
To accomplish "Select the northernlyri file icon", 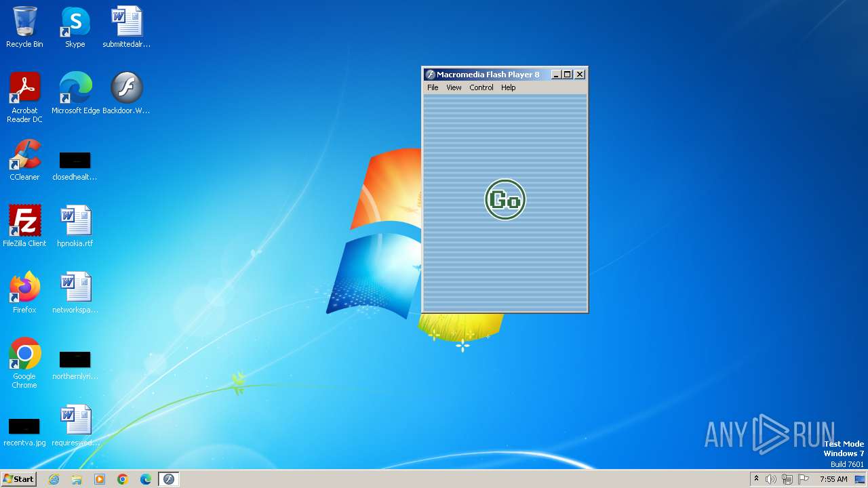I will tap(75, 366).
